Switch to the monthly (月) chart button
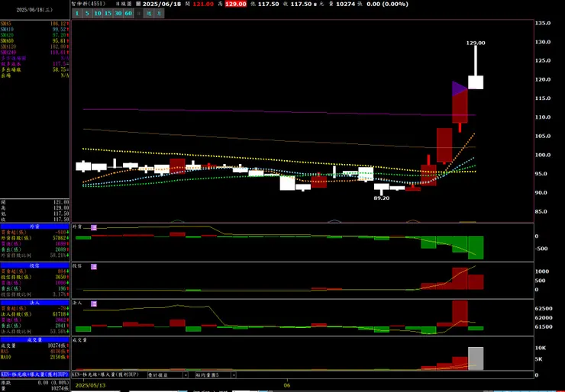The image size is (565, 392). [160, 14]
